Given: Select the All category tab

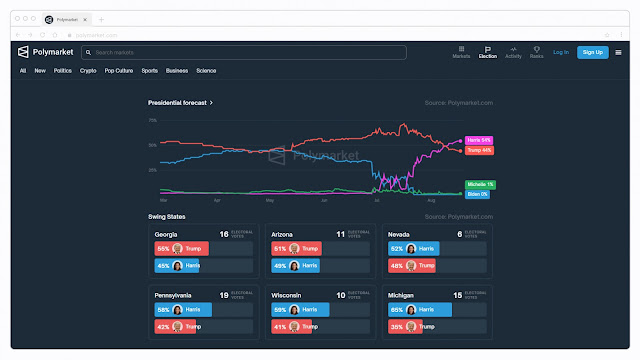Looking at the screenshot, I should [x=23, y=71].
